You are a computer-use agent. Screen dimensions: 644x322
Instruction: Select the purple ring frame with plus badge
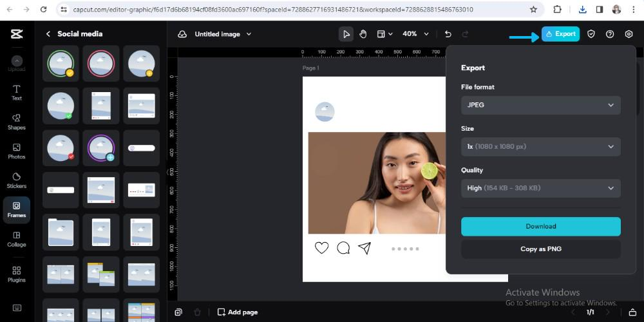click(x=101, y=148)
